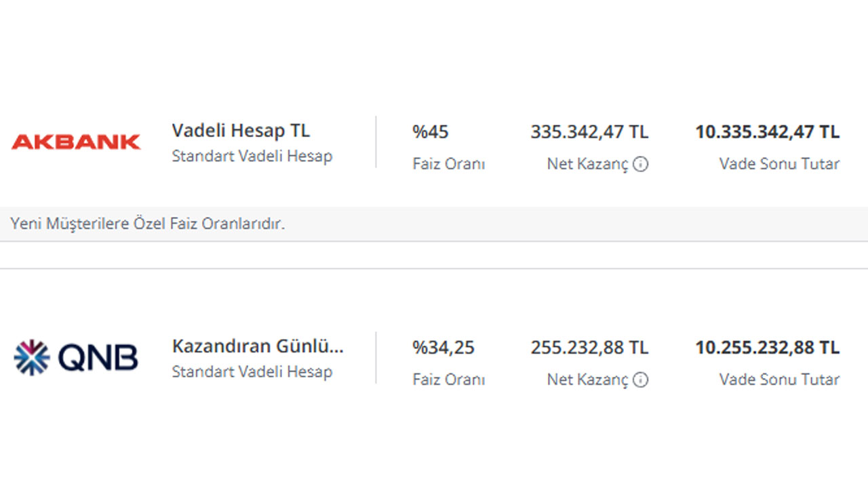Click the 10.255.232,88 TL maturity total
Viewport: 868px width, 488px height.
767,348
